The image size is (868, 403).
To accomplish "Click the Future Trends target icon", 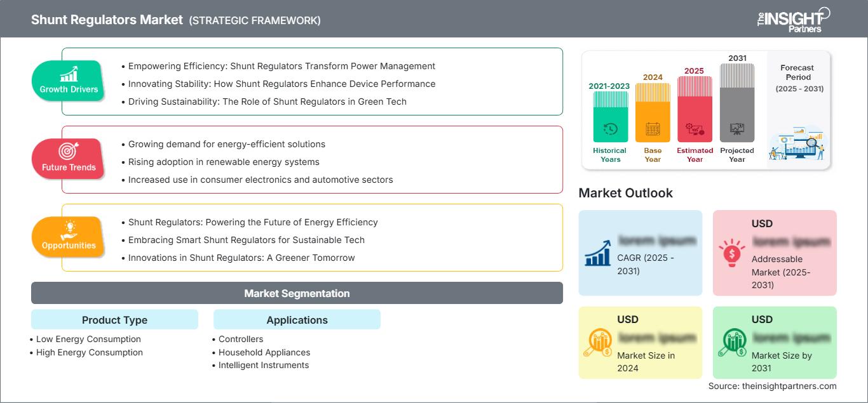I will click(69, 151).
